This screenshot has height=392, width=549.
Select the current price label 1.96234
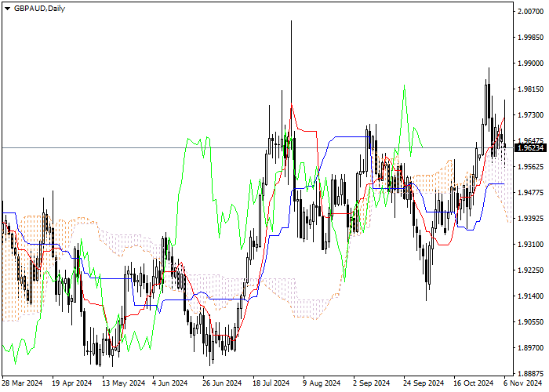click(x=531, y=148)
